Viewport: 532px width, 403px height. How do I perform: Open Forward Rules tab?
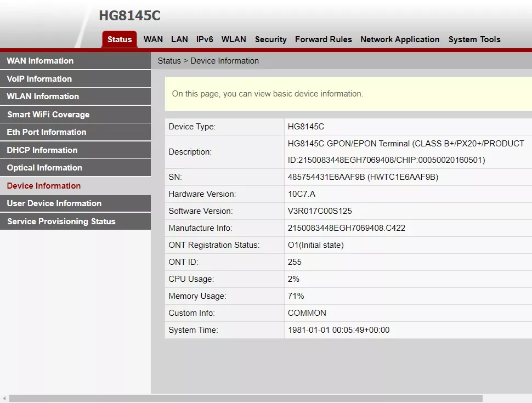[323, 39]
